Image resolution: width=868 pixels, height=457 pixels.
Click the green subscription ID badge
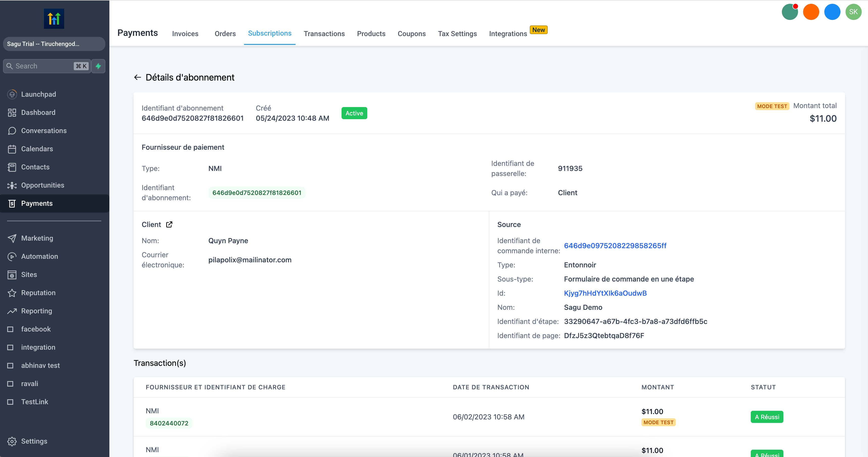point(256,193)
